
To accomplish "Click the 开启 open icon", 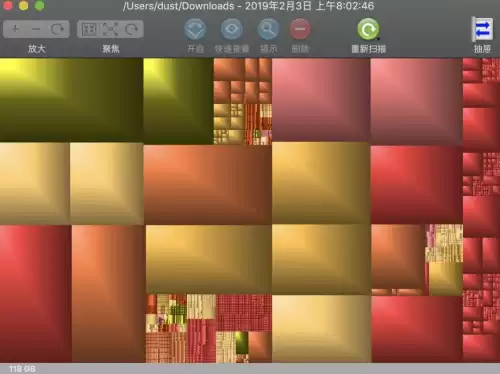I will pyautogui.click(x=195, y=29).
